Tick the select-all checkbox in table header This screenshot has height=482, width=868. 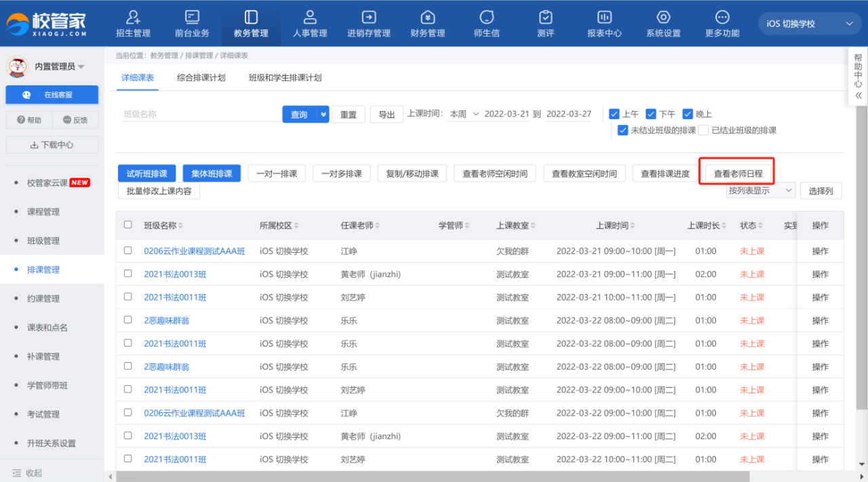pos(128,225)
